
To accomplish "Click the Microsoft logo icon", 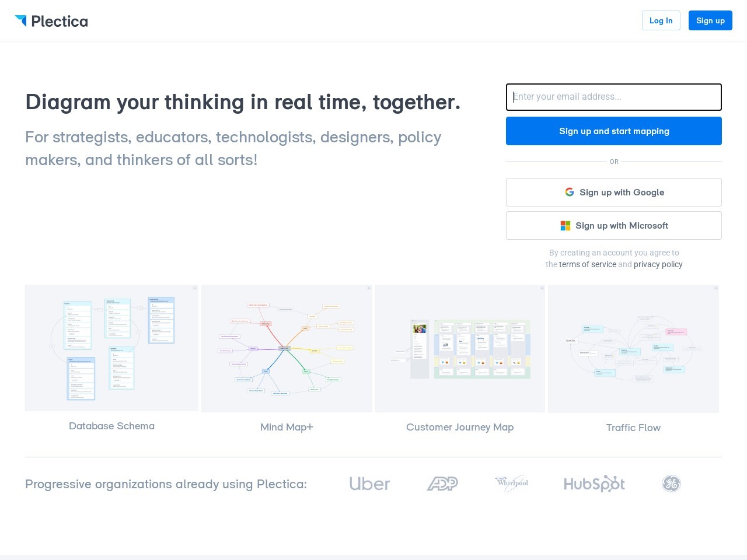I will click(566, 226).
